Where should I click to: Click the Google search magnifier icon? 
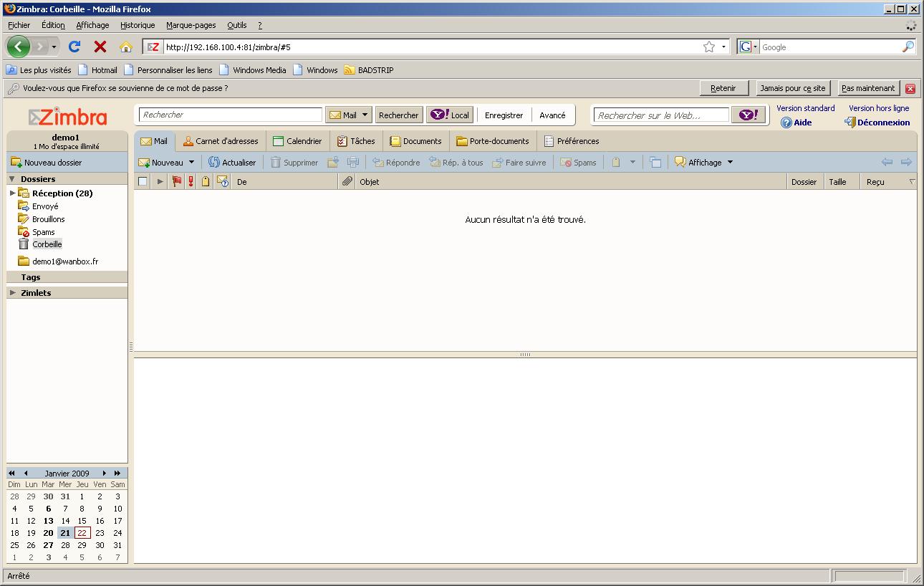point(908,47)
